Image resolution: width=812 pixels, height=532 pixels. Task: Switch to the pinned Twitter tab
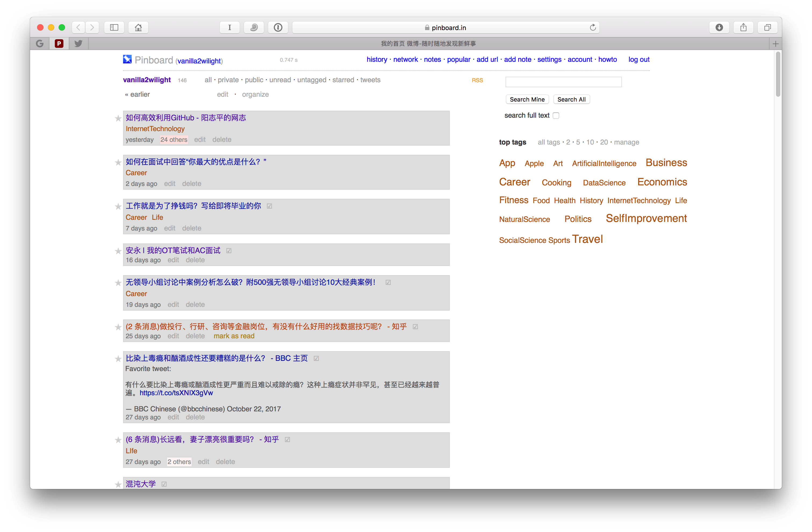78,43
